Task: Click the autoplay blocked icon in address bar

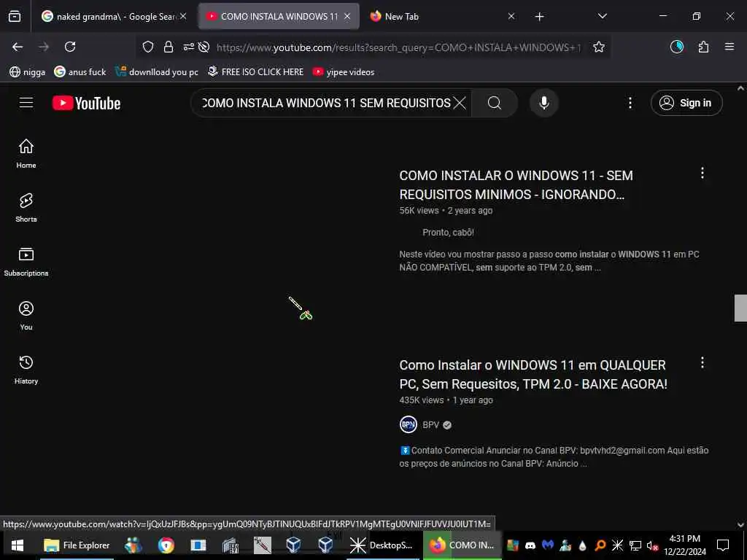Action: pos(204,47)
